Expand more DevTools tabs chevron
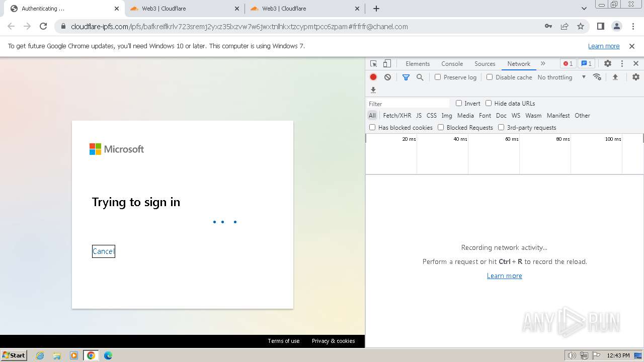 [543, 64]
